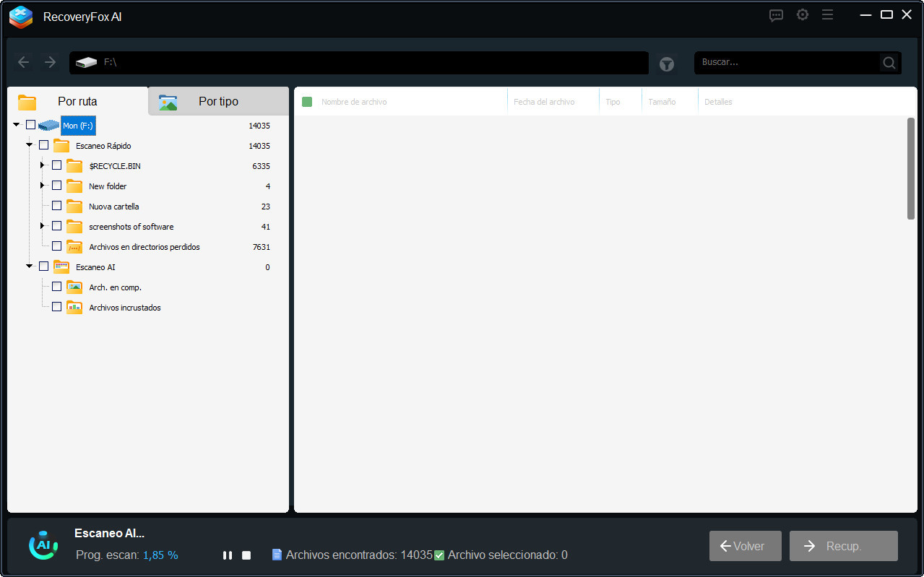Image resolution: width=924 pixels, height=577 pixels.
Task: Open the hamburger menu icon
Action: pos(827,15)
